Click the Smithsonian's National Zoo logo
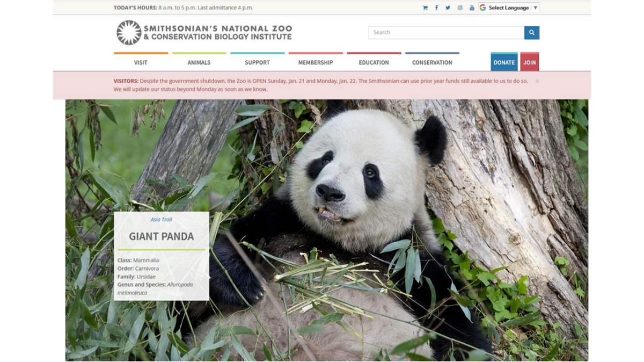 coord(204,32)
